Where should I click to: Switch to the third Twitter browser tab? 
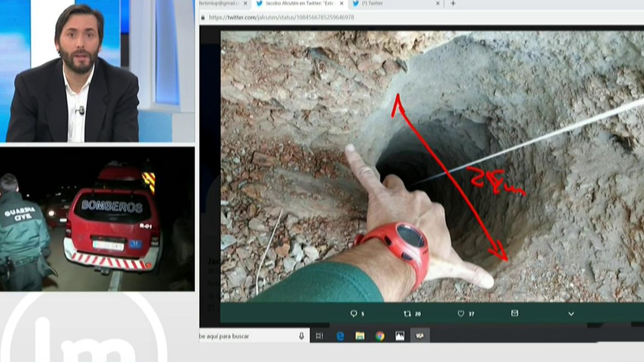point(393,4)
